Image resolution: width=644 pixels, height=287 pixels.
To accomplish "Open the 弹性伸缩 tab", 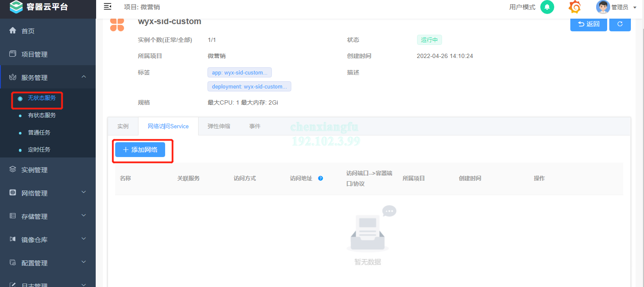I will pos(219,126).
